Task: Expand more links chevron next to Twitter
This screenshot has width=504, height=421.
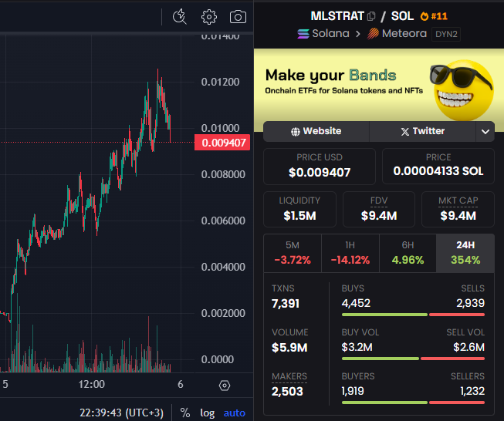Action: coord(485,132)
